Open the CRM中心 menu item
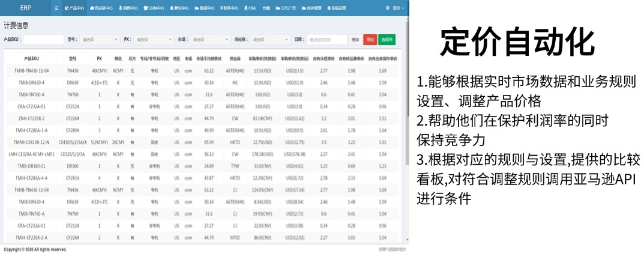 pyautogui.click(x=155, y=8)
